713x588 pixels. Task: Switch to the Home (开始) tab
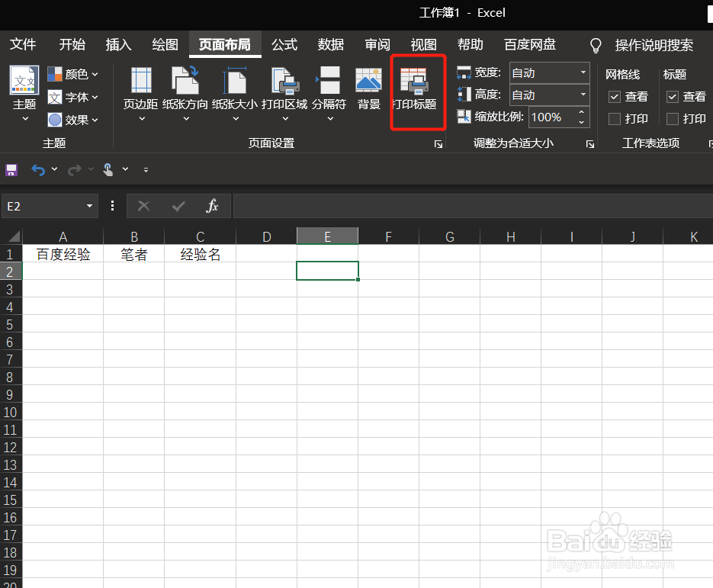(x=72, y=44)
